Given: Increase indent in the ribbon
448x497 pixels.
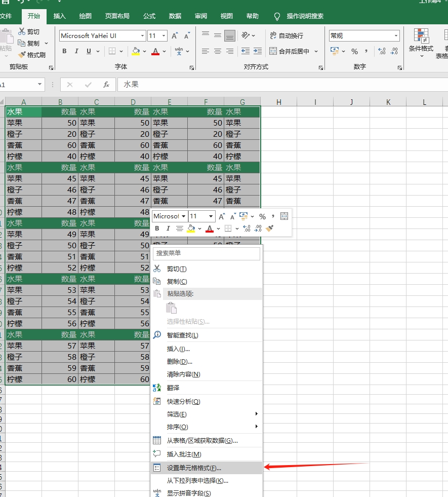Looking at the screenshot, I should pos(258,51).
